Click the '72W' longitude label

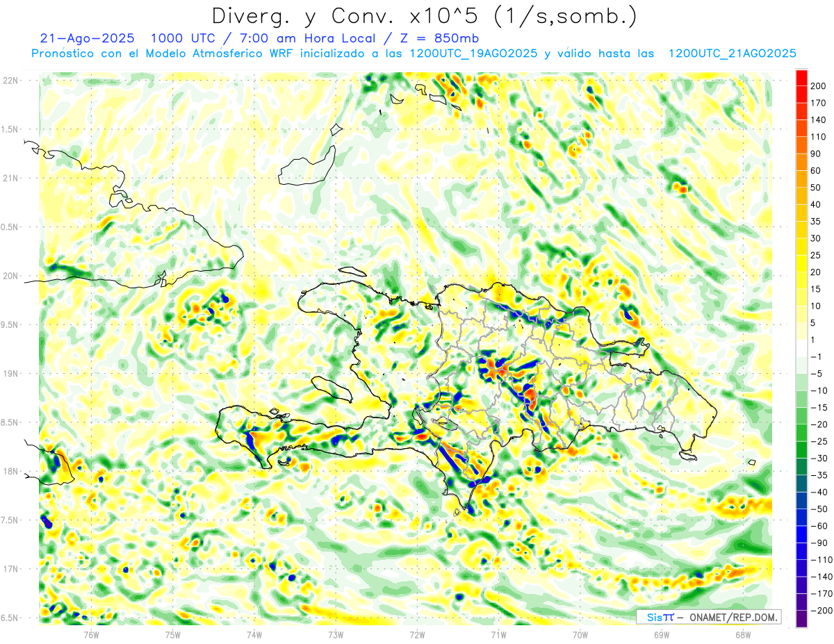coord(417,634)
